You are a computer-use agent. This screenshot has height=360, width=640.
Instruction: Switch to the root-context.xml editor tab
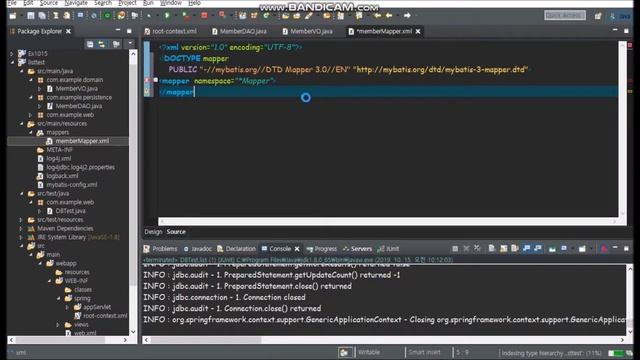[x=170, y=31]
